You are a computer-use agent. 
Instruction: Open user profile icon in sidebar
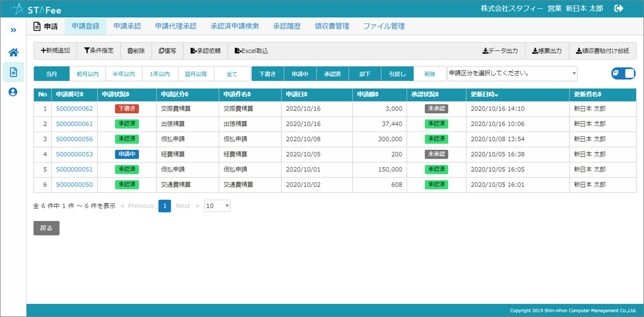(x=13, y=92)
